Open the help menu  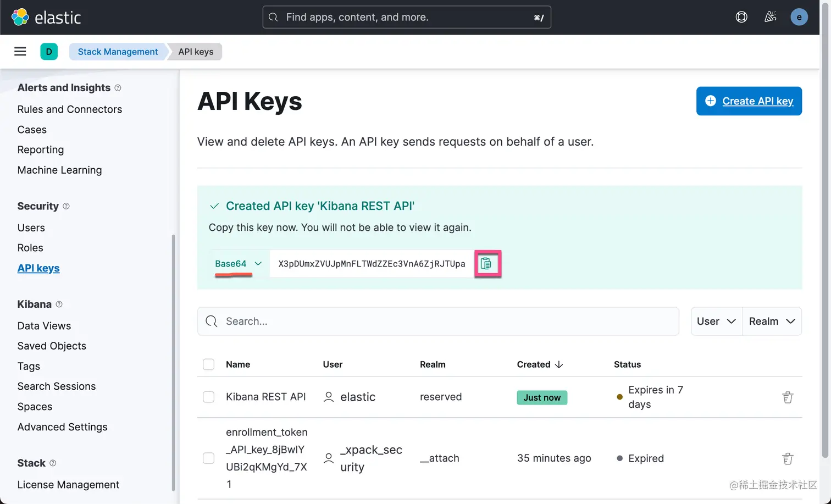click(x=741, y=17)
